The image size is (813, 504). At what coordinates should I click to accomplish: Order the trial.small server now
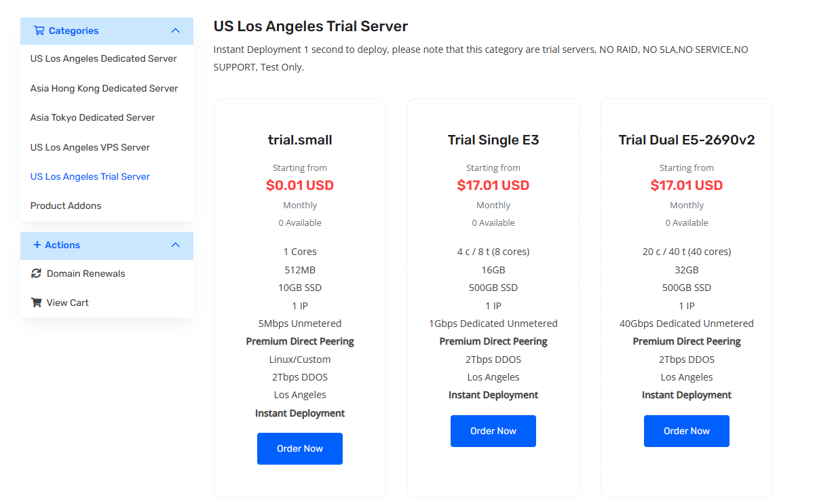[x=300, y=448]
